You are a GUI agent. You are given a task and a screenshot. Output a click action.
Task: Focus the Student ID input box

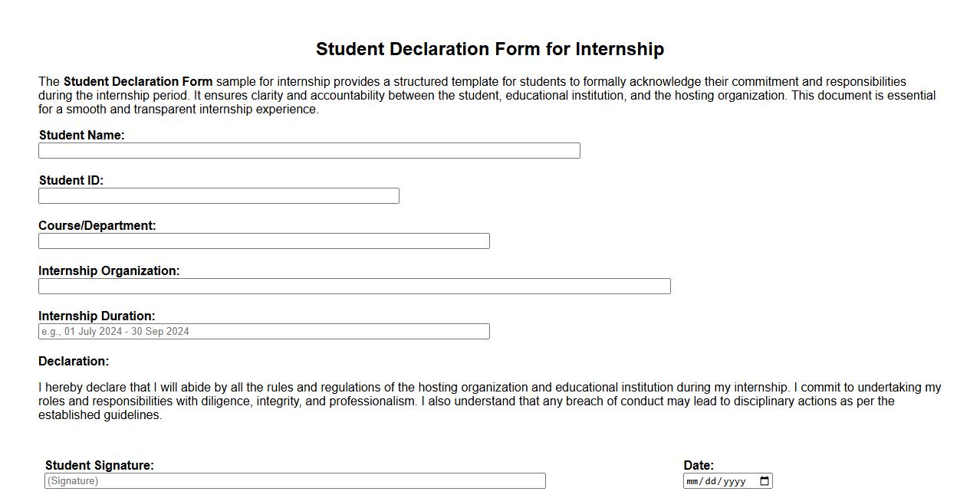tap(219, 196)
